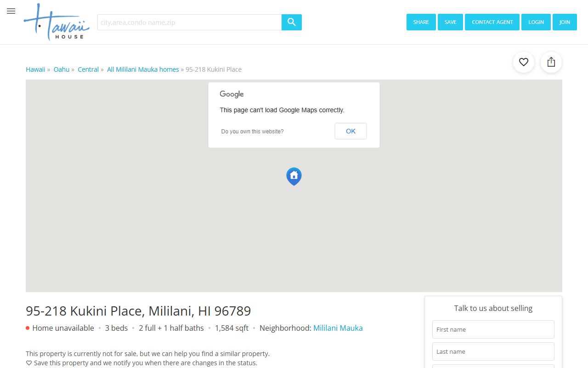
Task: Click the Last name input field
Action: pyautogui.click(x=493, y=351)
